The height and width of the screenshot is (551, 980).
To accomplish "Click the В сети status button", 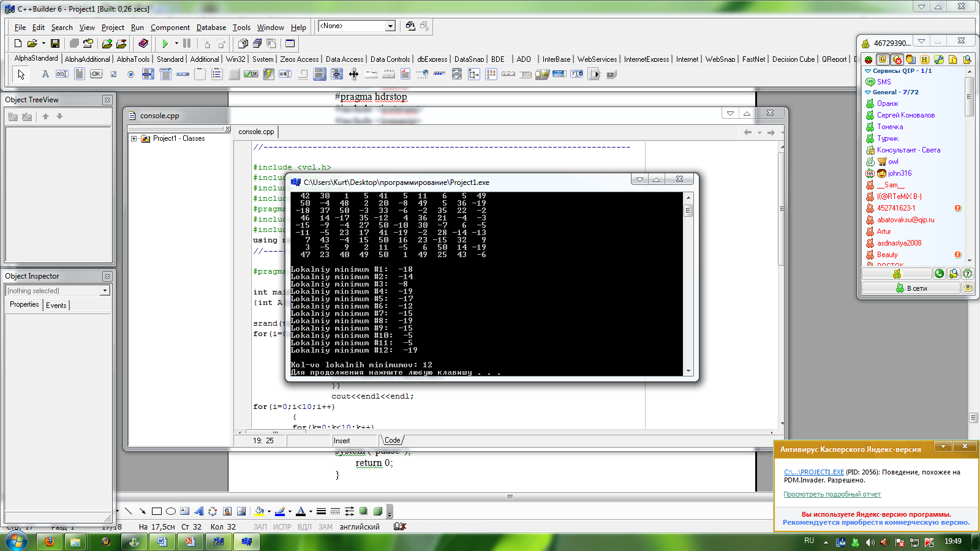I will click(x=911, y=288).
